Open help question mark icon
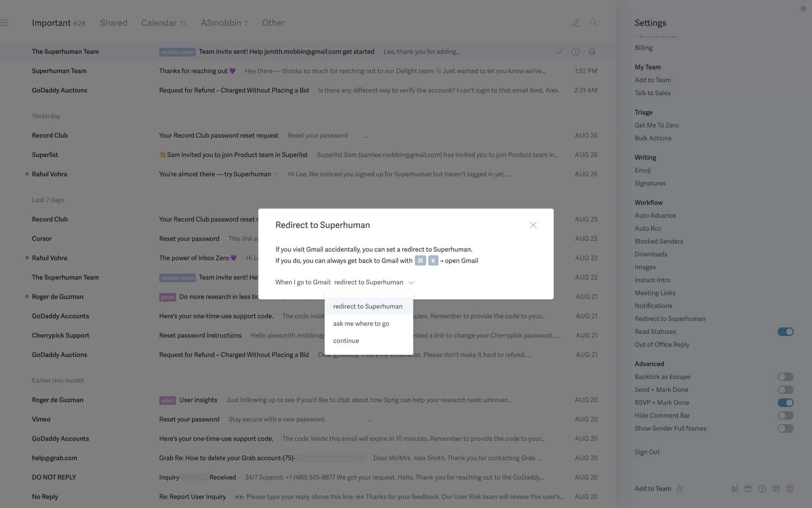The width and height of the screenshot is (812, 508). click(762, 489)
